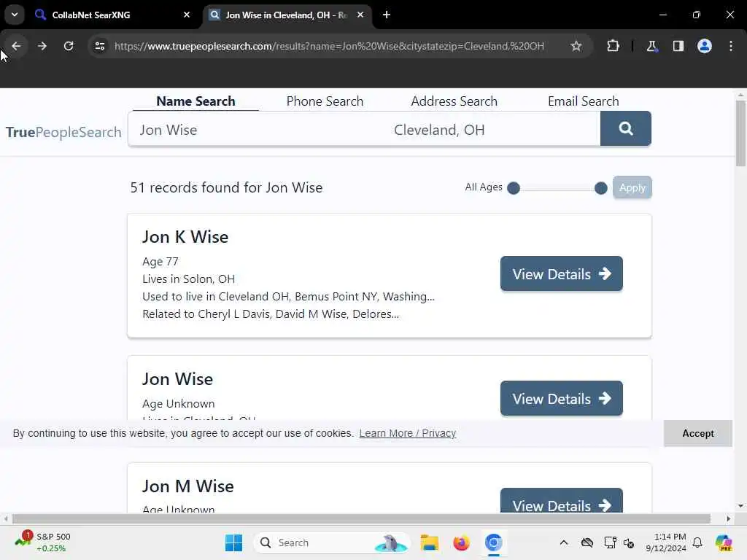Screen dimensions: 747x560
Task: Click the taskbar Search box
Action: [332, 542]
